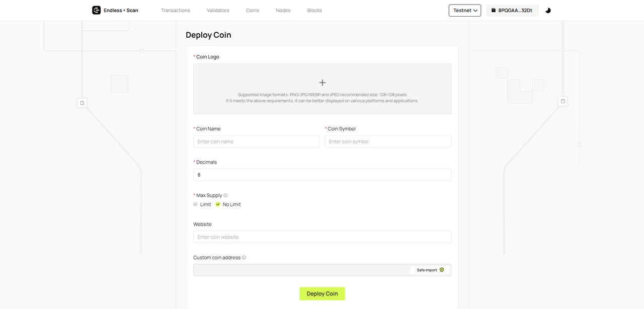The height and width of the screenshot is (309, 644).
Task: Navigate to the Coins page
Action: point(253,10)
